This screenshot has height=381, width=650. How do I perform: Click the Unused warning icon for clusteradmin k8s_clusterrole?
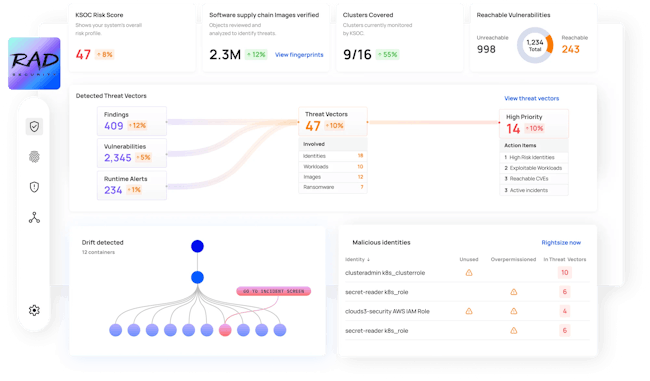click(x=469, y=273)
